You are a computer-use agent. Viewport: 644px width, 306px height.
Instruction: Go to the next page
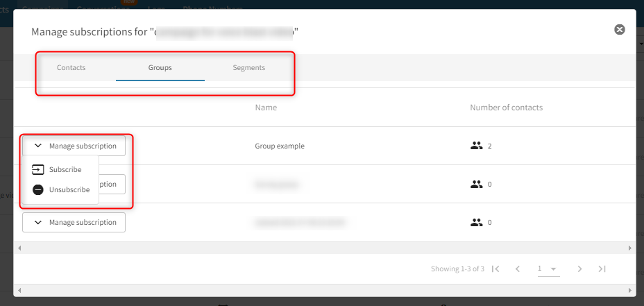[579, 269]
